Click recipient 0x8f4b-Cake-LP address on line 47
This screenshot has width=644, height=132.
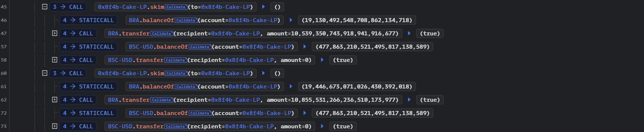[235, 33]
